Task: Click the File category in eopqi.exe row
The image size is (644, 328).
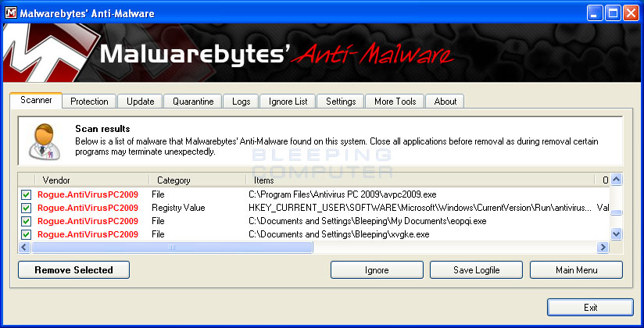Action: tap(158, 221)
